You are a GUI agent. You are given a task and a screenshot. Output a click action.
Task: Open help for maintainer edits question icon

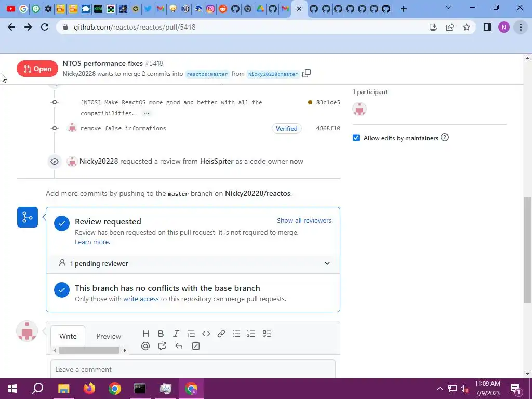(x=445, y=137)
